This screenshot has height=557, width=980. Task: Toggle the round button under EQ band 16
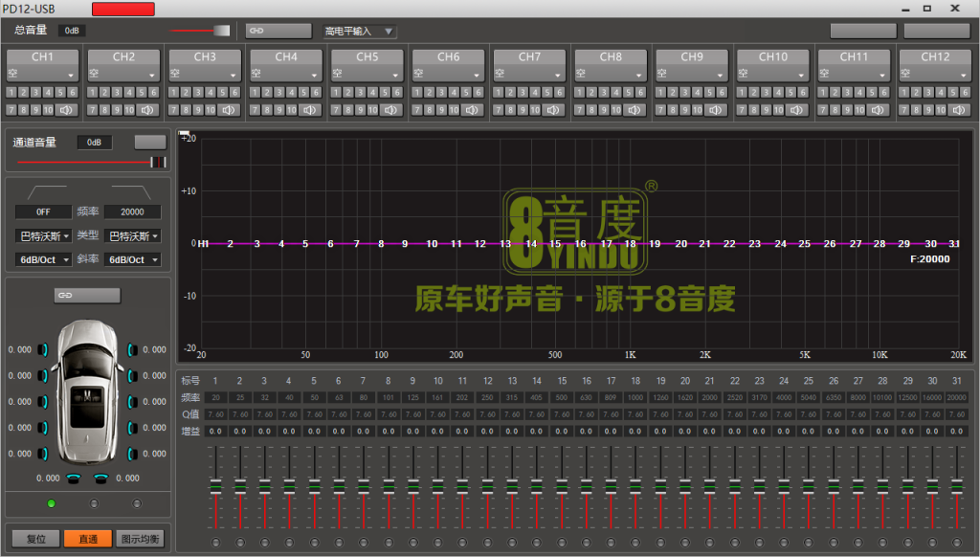point(587,543)
